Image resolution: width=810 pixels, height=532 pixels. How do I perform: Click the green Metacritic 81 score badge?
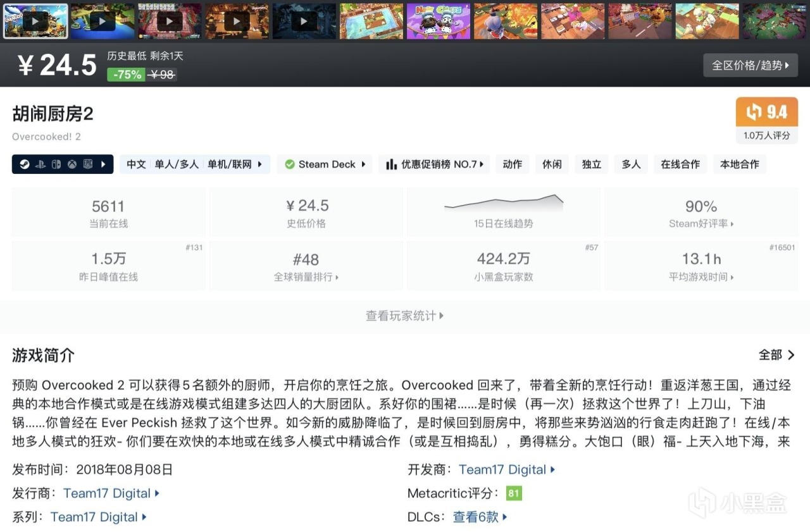click(x=514, y=493)
